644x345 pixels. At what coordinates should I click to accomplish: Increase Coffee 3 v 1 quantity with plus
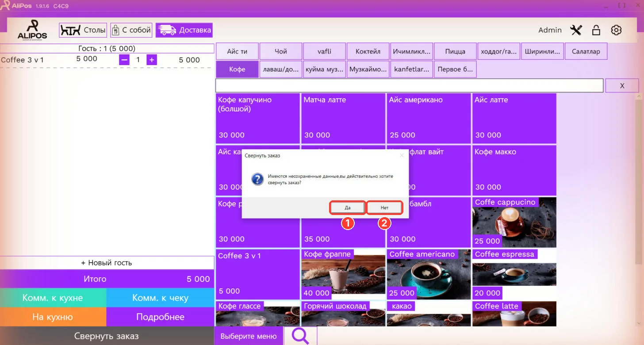(152, 60)
